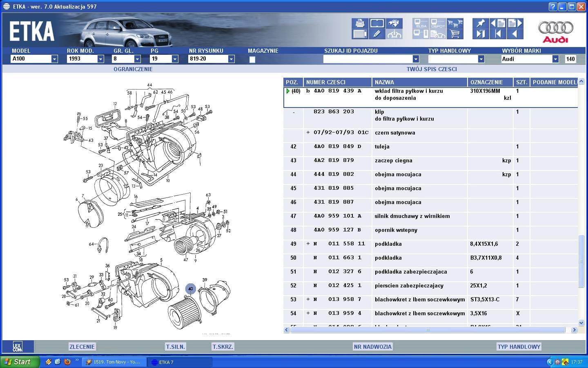Click part number 4A2 819 879

(334, 160)
